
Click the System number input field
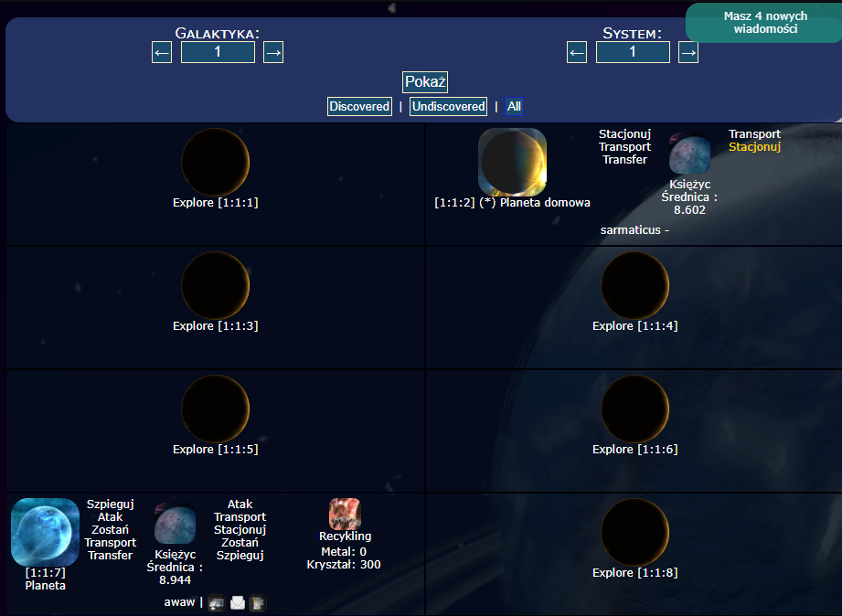[x=633, y=53]
